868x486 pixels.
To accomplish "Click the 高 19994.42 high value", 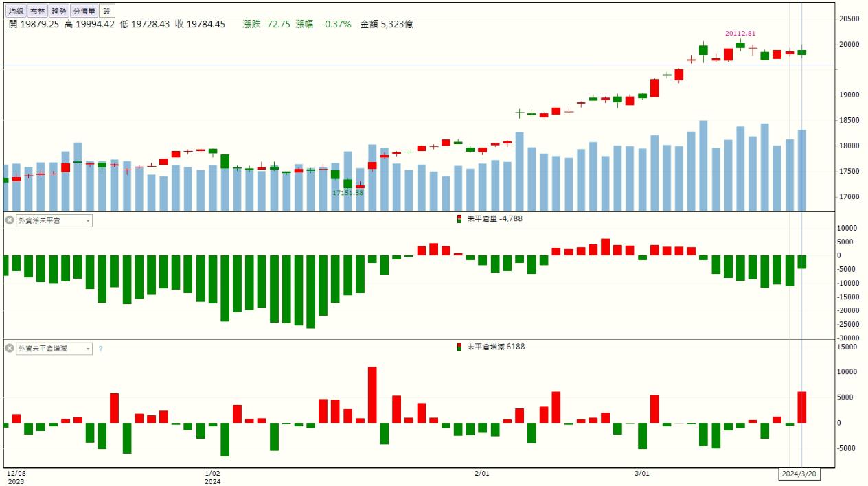I will point(89,24).
